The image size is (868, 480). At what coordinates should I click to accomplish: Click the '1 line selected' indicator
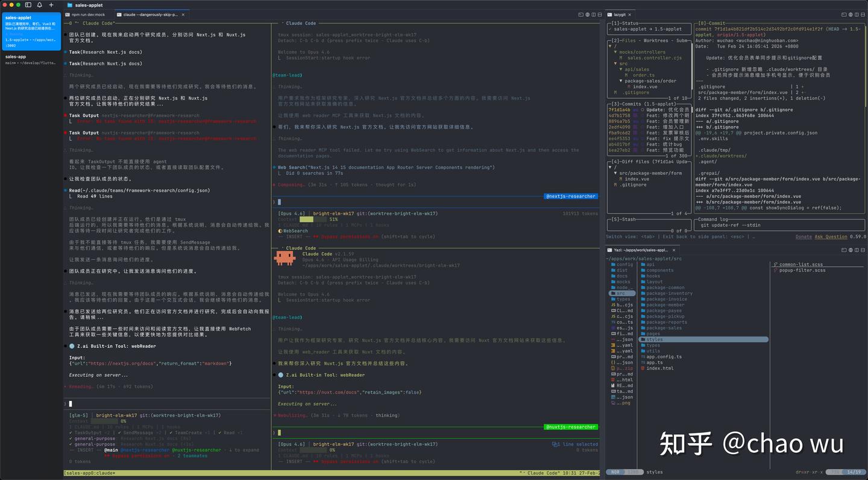(x=575, y=444)
